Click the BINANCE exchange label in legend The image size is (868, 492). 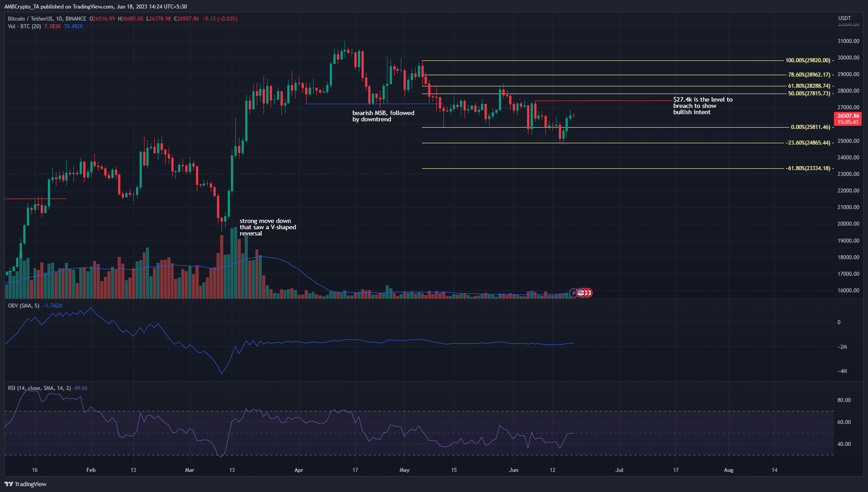(76, 19)
